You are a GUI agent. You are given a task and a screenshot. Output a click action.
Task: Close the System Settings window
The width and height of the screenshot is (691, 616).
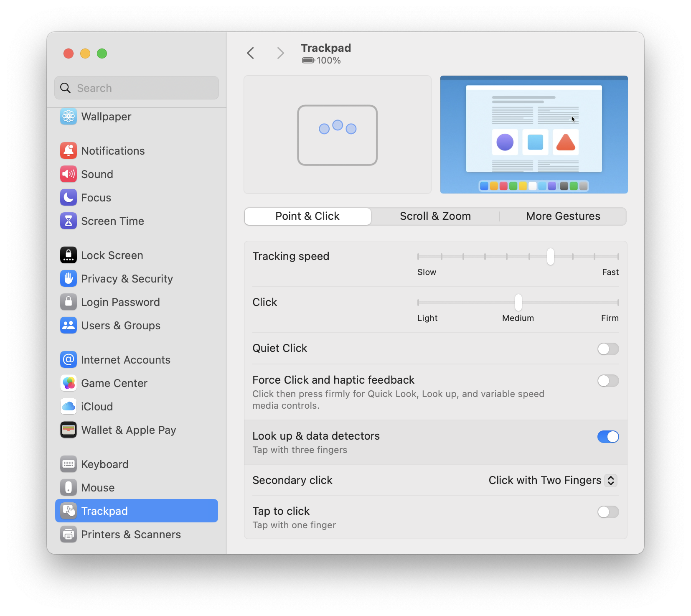(x=69, y=53)
